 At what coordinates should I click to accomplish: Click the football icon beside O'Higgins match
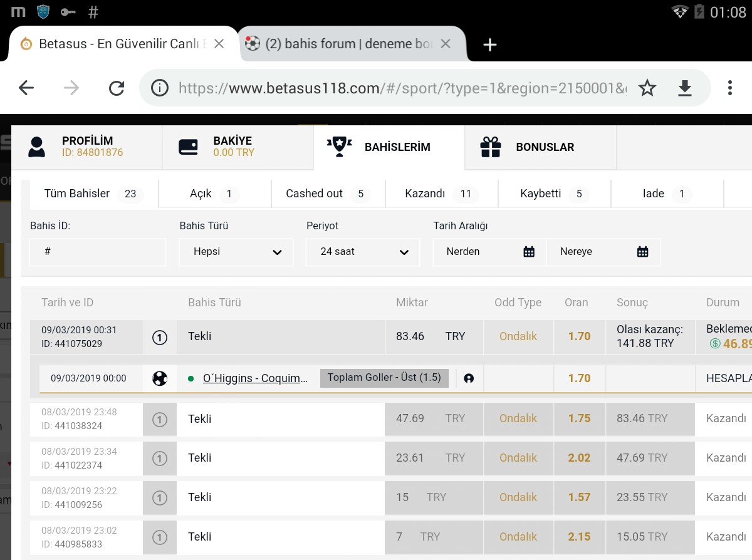[x=160, y=378]
